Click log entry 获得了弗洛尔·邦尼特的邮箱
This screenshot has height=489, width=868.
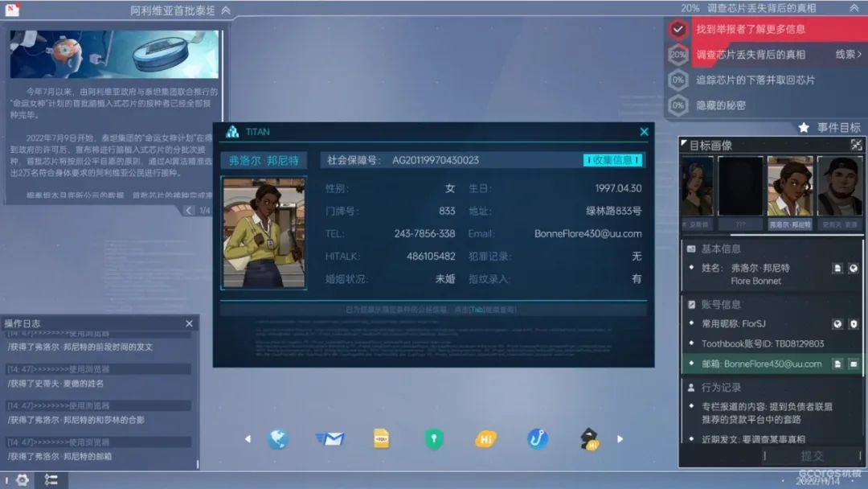pos(59,456)
